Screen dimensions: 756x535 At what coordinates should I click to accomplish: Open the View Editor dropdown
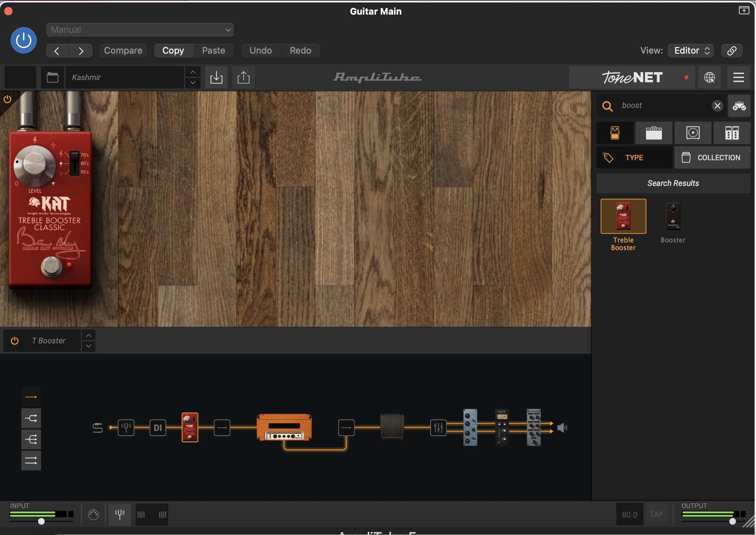(x=691, y=51)
